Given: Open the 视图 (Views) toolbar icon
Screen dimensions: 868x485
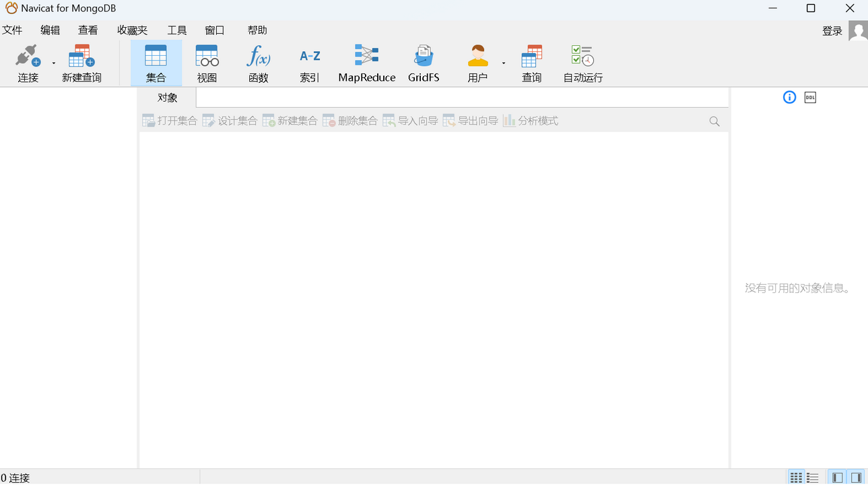Looking at the screenshot, I should (206, 62).
